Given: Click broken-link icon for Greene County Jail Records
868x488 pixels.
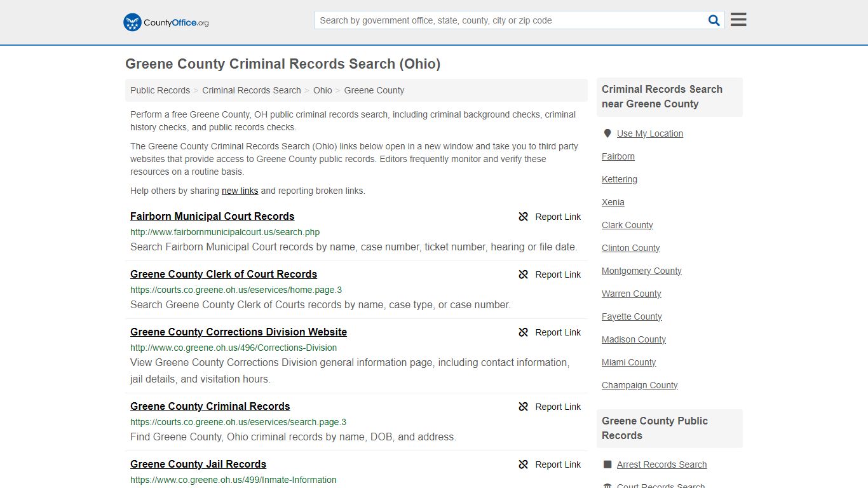Looking at the screenshot, I should pos(524,464).
